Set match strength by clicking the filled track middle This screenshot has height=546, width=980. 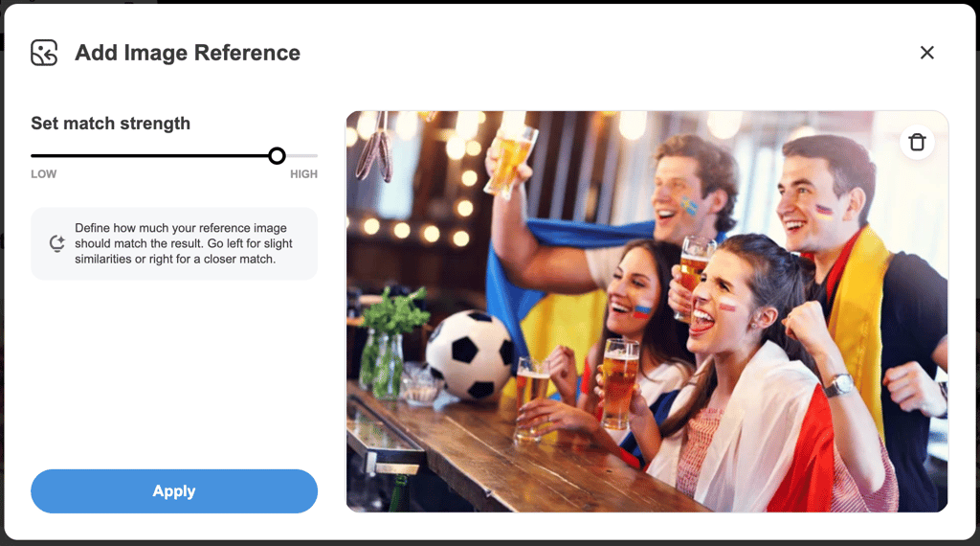click(150, 156)
